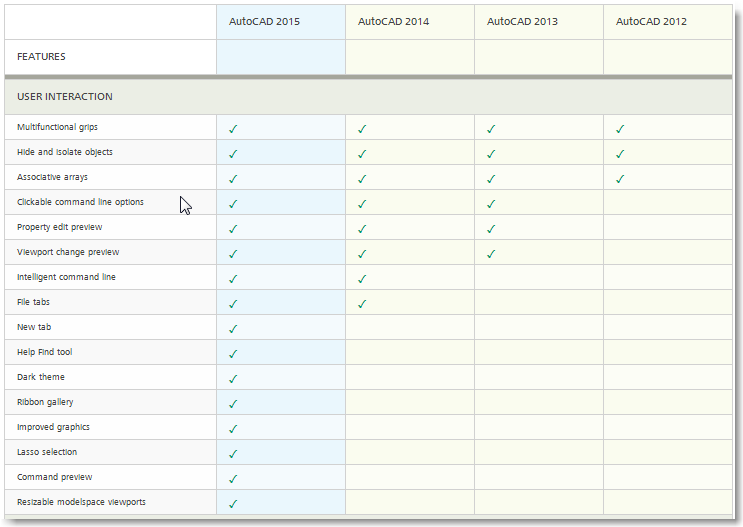
Task: Select the Hide and isolate objects label
Action: click(65, 152)
